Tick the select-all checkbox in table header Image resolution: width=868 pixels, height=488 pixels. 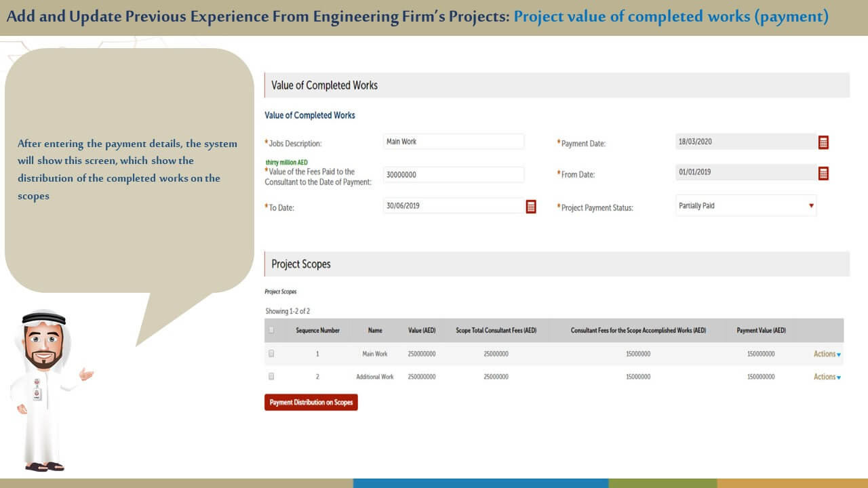(x=272, y=330)
